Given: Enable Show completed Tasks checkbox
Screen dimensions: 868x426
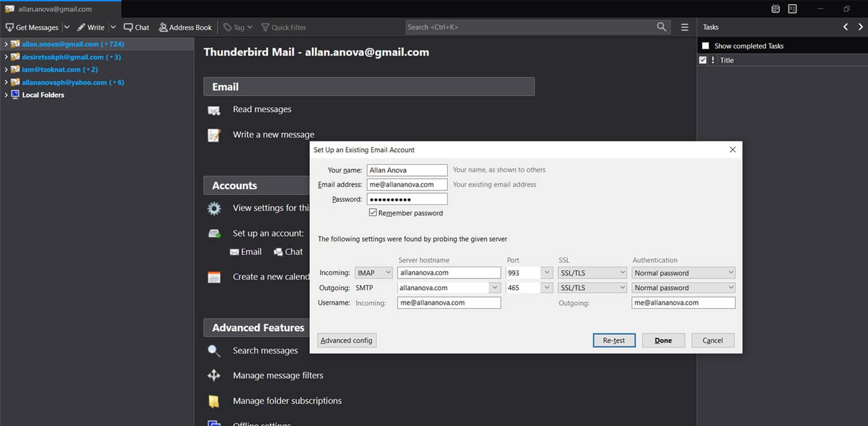Looking at the screenshot, I should point(706,46).
